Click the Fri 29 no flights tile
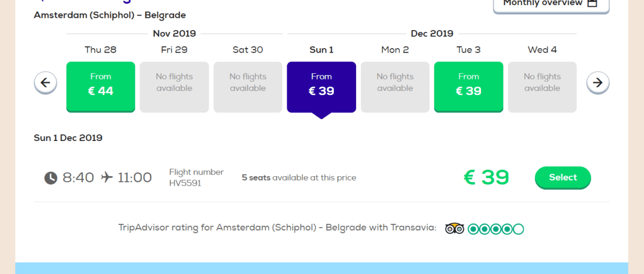 point(174,87)
